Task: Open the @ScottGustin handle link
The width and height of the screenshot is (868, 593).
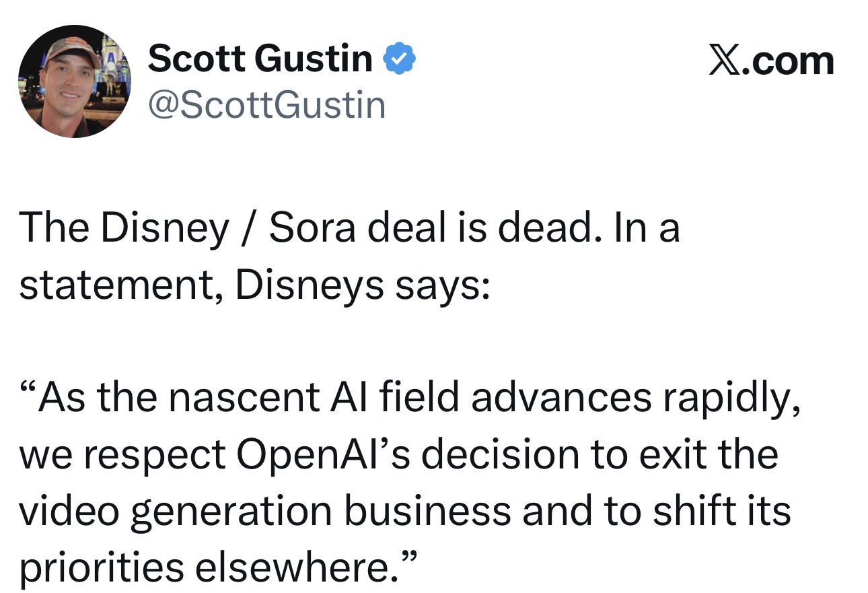Action: click(x=266, y=106)
